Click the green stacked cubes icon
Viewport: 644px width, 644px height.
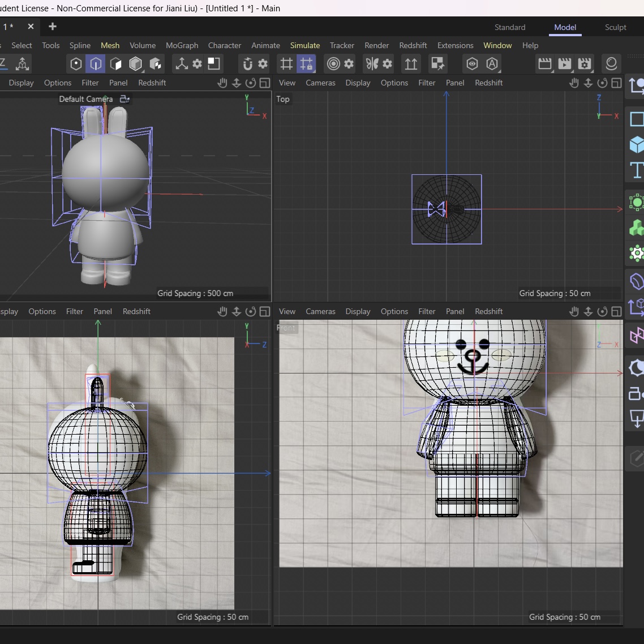[x=637, y=227]
